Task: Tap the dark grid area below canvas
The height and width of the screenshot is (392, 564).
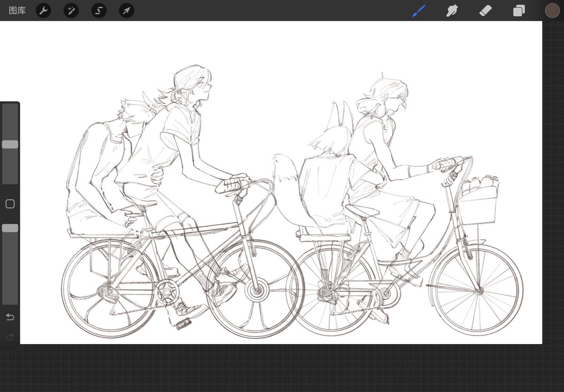Action: (282, 368)
